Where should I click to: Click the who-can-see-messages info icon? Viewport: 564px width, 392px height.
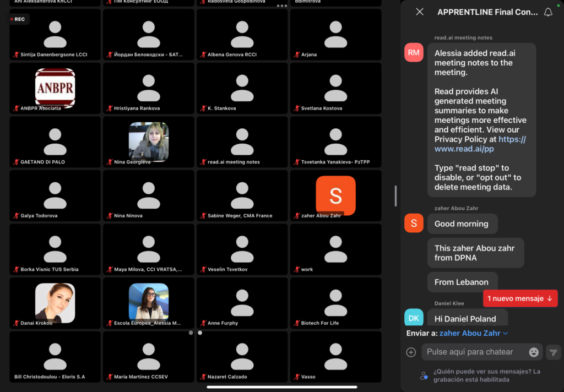[x=424, y=375]
